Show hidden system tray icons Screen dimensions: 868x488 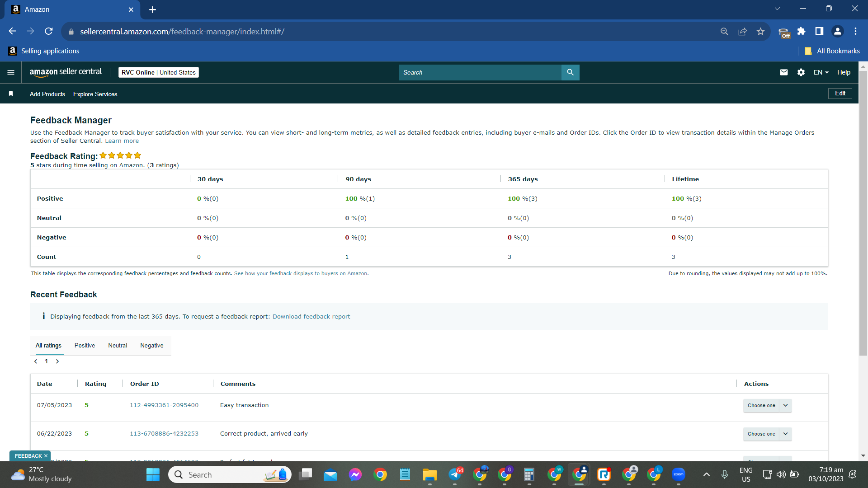pos(706,474)
